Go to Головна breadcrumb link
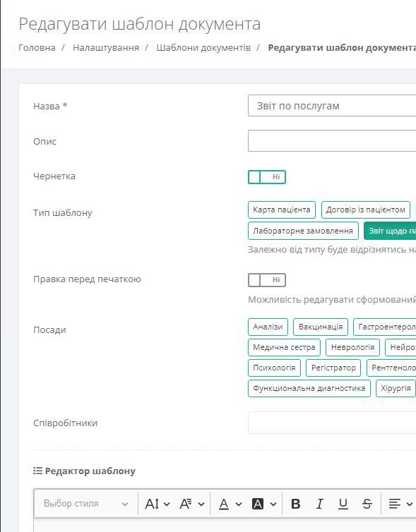Image resolution: width=416 pixels, height=532 pixels. pos(37,47)
